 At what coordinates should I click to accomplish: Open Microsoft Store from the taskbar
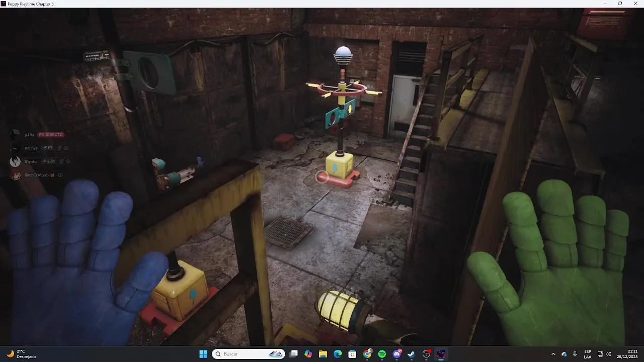(x=353, y=354)
